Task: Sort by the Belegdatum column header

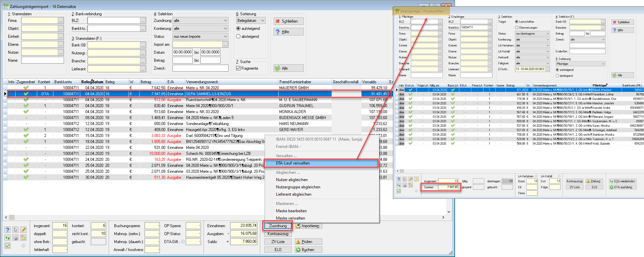Action: [x=92, y=82]
